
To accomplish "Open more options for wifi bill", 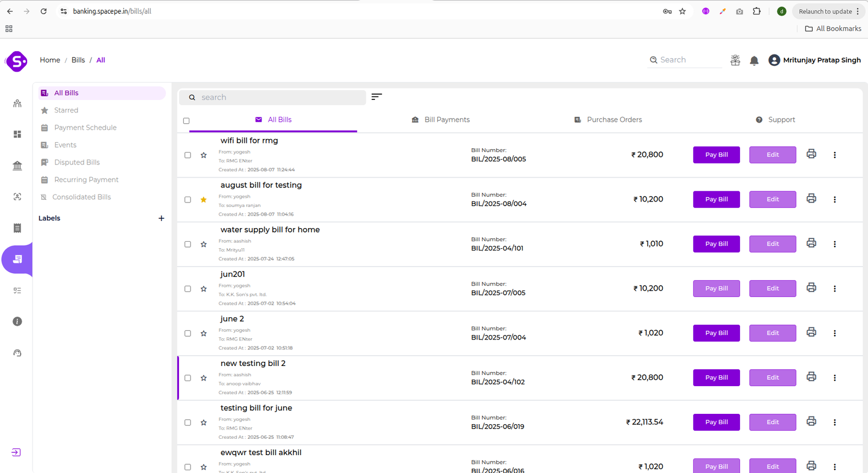I will point(834,155).
